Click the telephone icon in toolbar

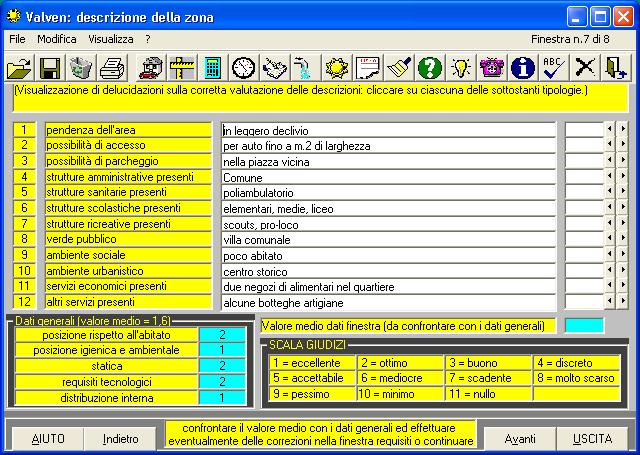point(490,68)
